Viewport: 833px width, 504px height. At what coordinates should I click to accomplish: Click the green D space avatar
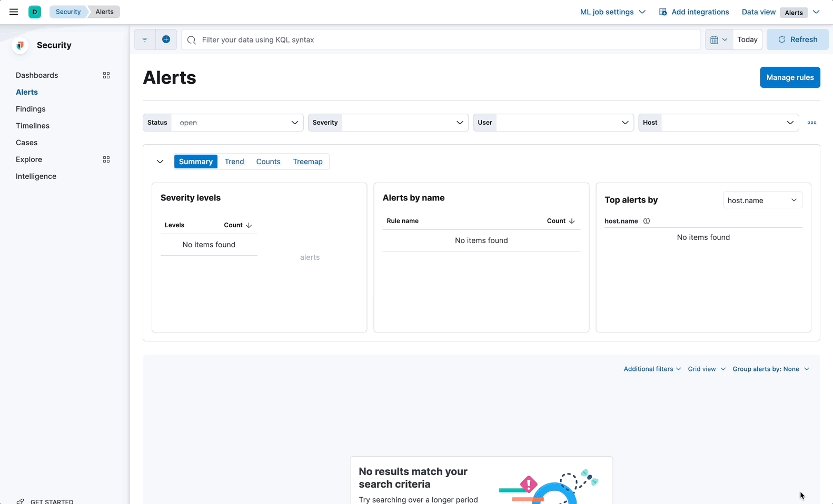(35, 12)
